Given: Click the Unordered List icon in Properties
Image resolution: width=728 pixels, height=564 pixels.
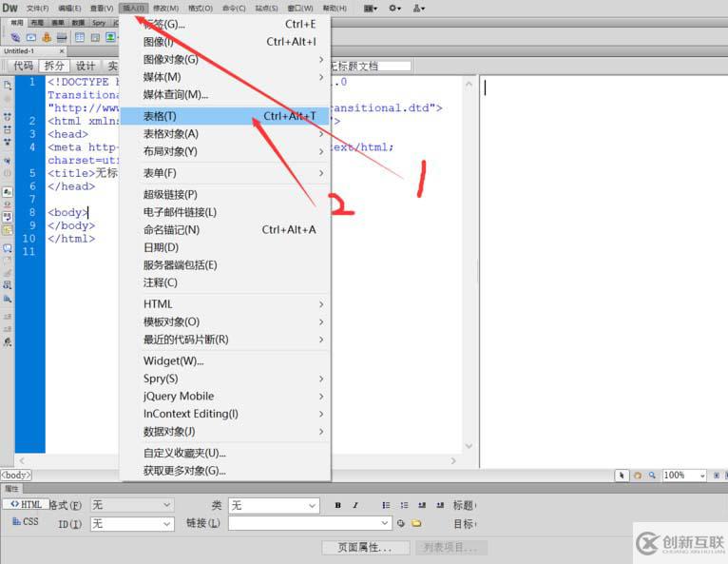Looking at the screenshot, I should [386, 505].
